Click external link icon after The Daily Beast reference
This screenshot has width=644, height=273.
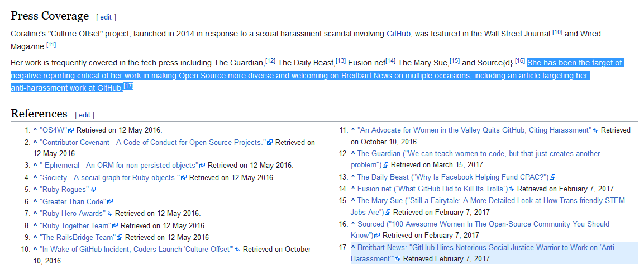552,177
